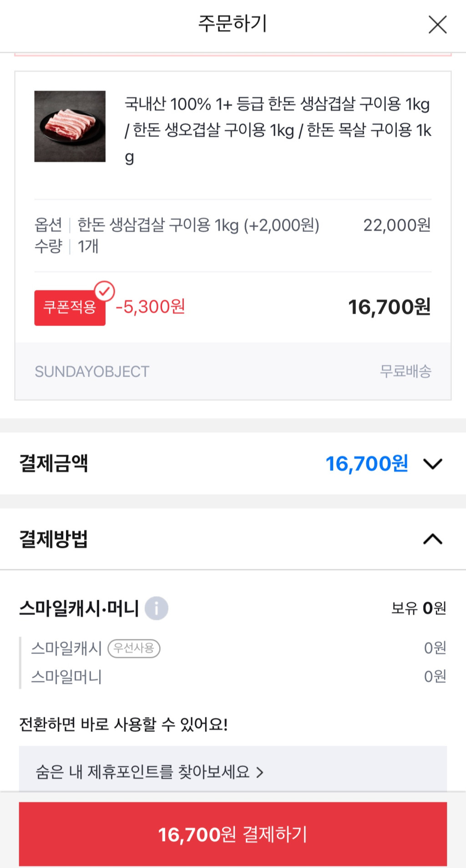Select the 스마일머니 row
466x868 pixels.
coord(66,677)
